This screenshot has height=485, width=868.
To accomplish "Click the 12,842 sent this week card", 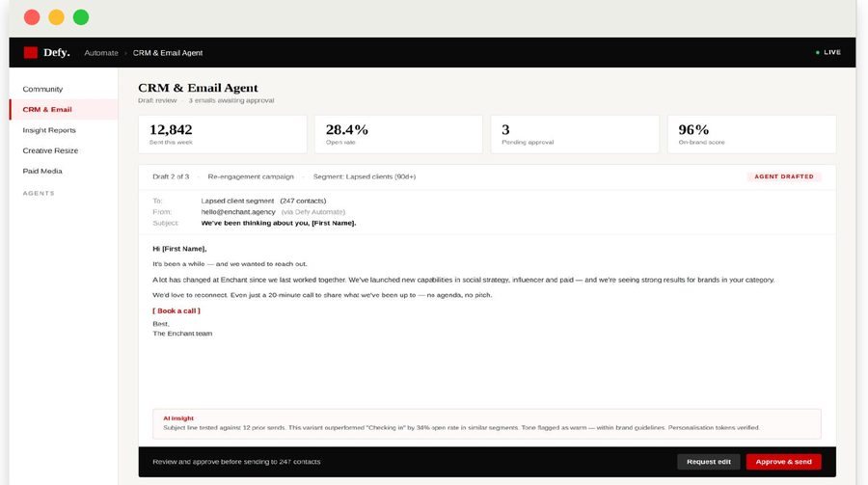I will (x=223, y=135).
